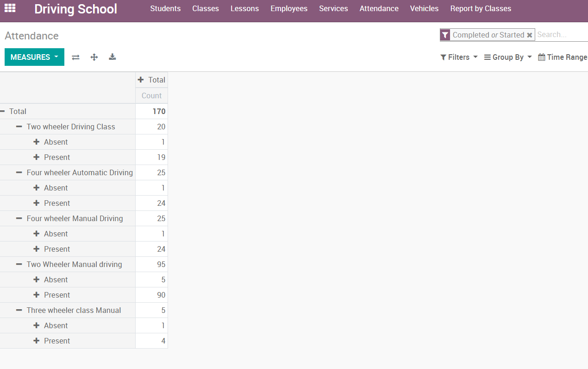
Task: Open the Filters dropdown
Action: 458,57
